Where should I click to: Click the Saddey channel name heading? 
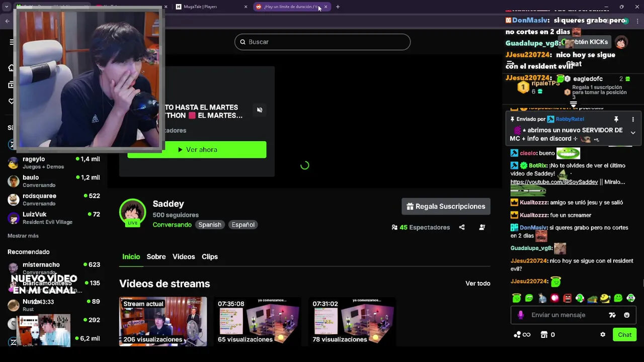pos(168,204)
